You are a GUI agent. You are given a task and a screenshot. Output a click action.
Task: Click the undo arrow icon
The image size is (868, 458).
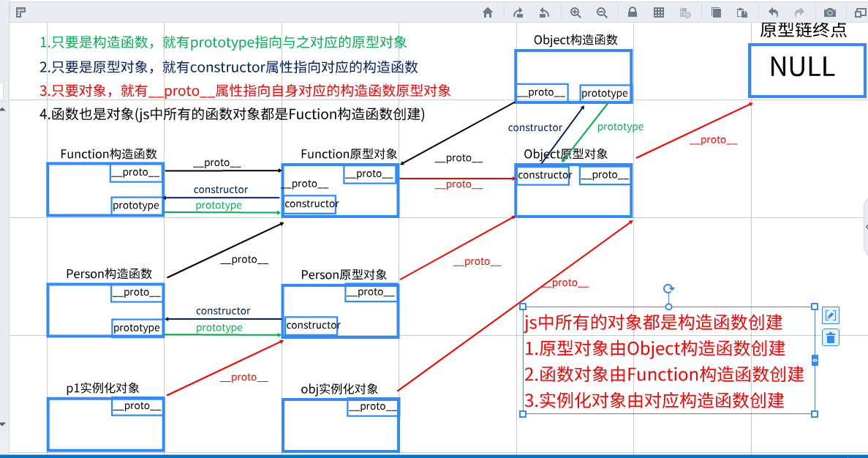774,12
